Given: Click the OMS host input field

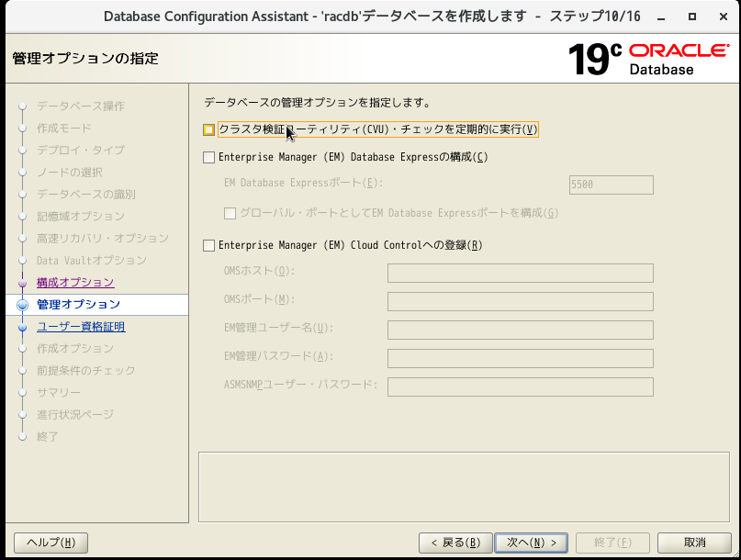Looking at the screenshot, I should tap(521, 273).
